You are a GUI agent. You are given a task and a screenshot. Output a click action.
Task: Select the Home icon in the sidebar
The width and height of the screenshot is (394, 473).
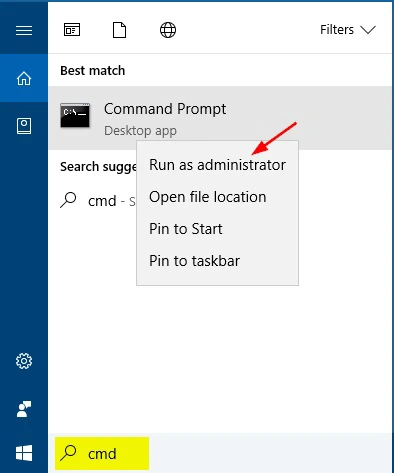(24, 79)
